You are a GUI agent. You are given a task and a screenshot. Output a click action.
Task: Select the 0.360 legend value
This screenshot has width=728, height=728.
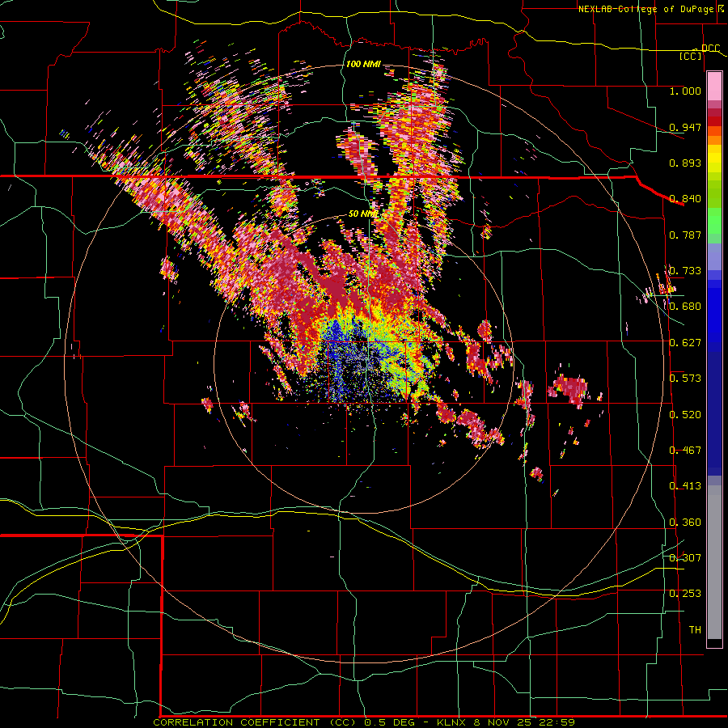pyautogui.click(x=685, y=522)
